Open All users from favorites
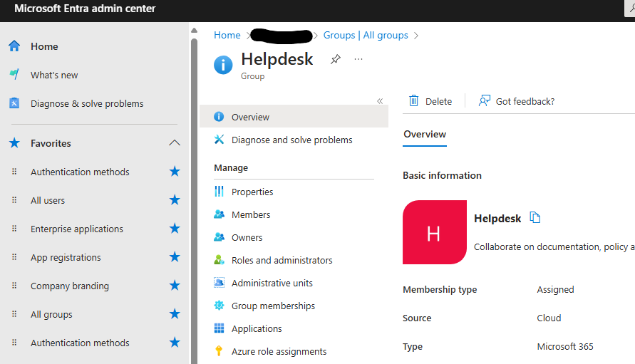Viewport: 635px width, 364px height. pyautogui.click(x=48, y=200)
